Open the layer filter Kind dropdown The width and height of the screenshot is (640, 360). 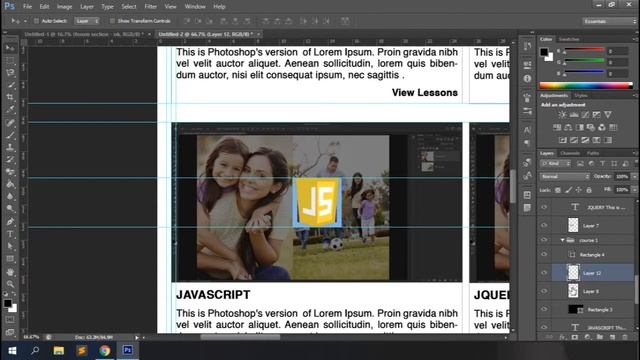[x=556, y=164]
